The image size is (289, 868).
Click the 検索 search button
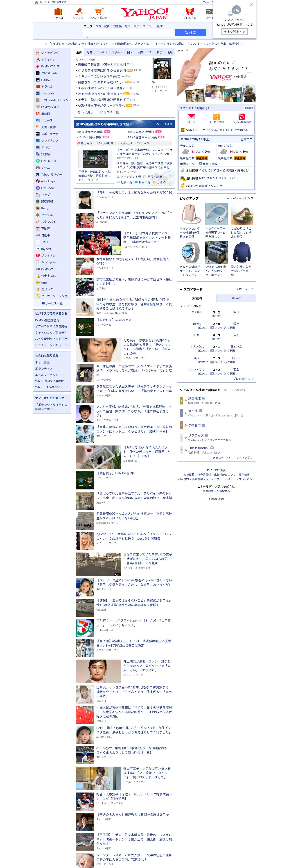point(190,32)
